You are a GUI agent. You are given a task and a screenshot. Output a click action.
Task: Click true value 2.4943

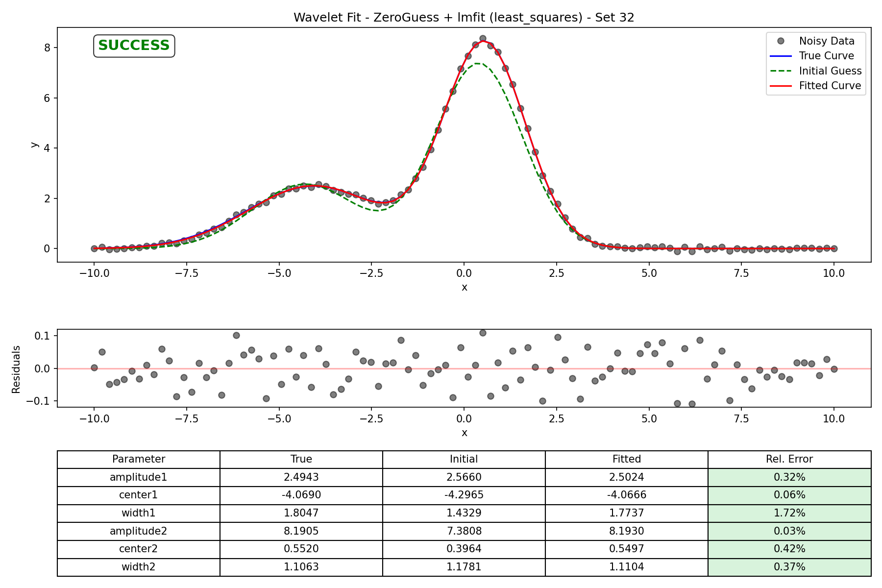(x=301, y=477)
